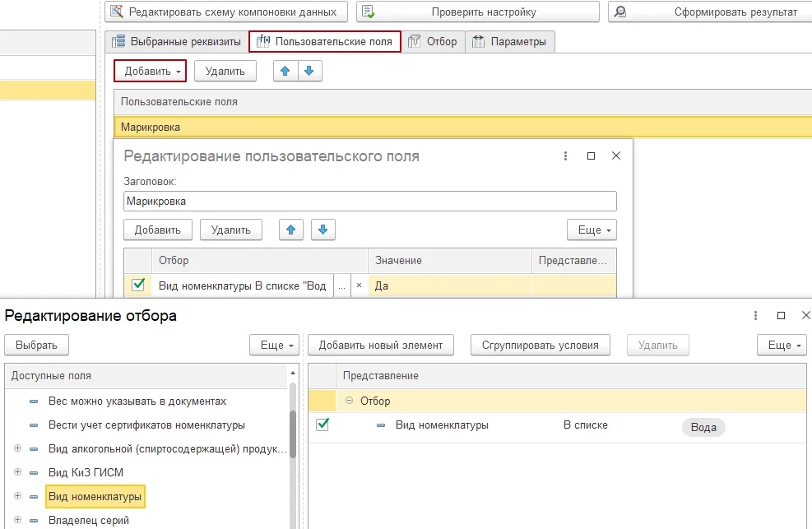Expand the Вид КиЗ ГИСМ node
This screenshot has width=812, height=529.
tap(17, 472)
